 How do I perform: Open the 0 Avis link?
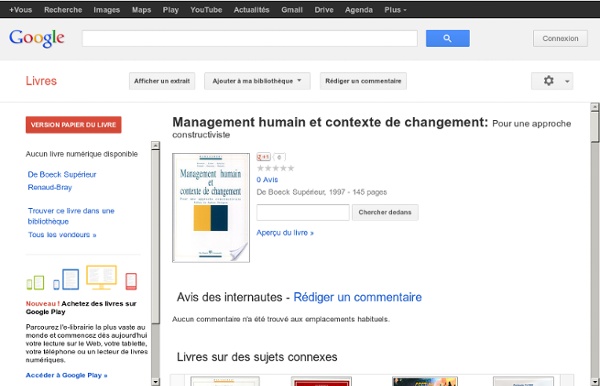click(267, 179)
